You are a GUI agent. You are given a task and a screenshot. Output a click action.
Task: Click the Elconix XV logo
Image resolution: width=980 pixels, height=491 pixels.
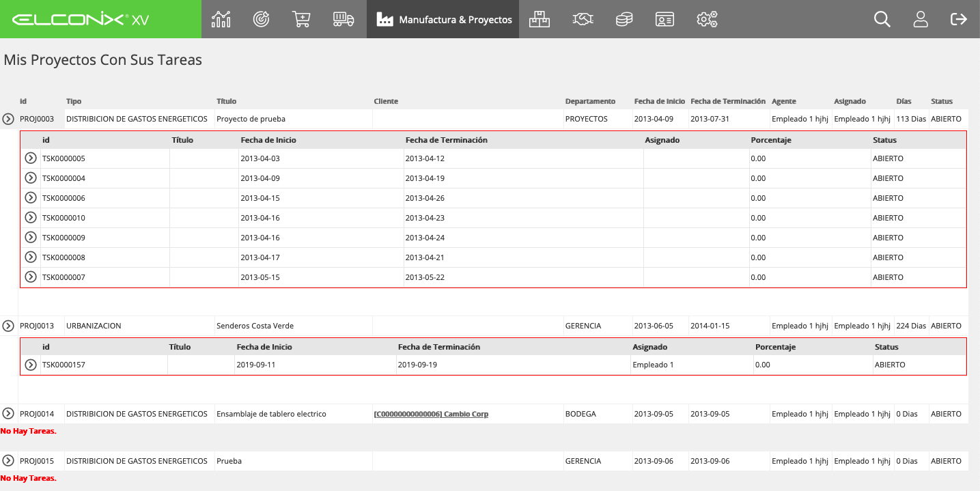tap(81, 19)
